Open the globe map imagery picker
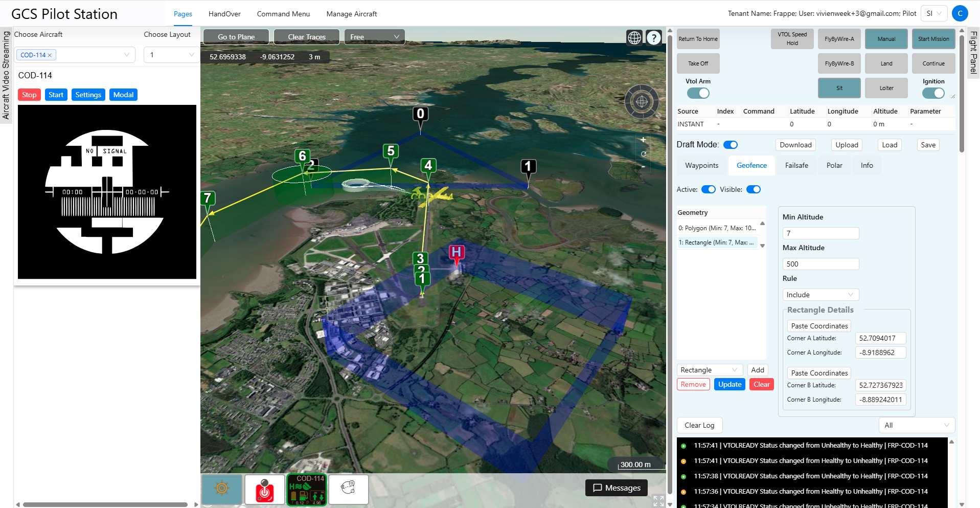The height and width of the screenshot is (508, 980). [634, 37]
